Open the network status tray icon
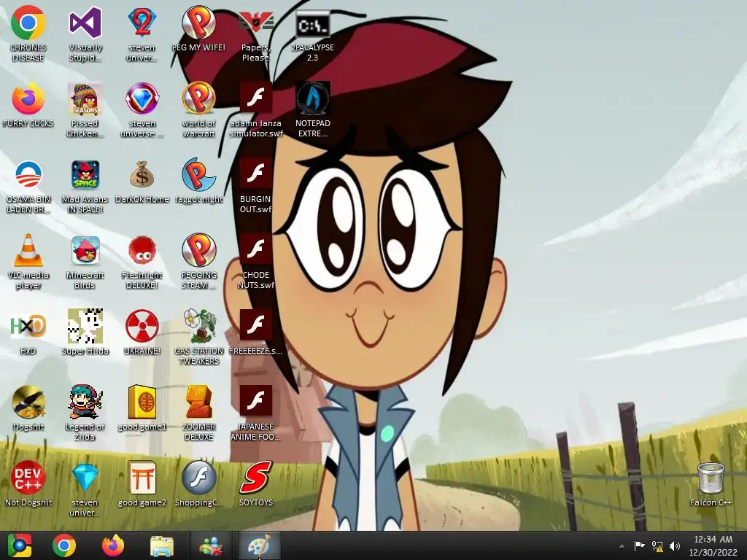 (657, 546)
